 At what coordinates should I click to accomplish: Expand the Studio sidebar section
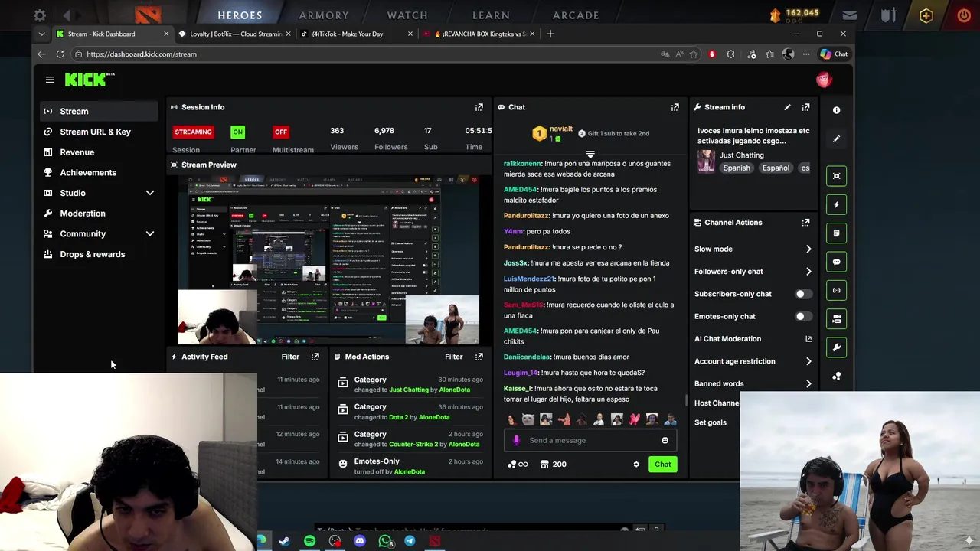click(x=150, y=193)
